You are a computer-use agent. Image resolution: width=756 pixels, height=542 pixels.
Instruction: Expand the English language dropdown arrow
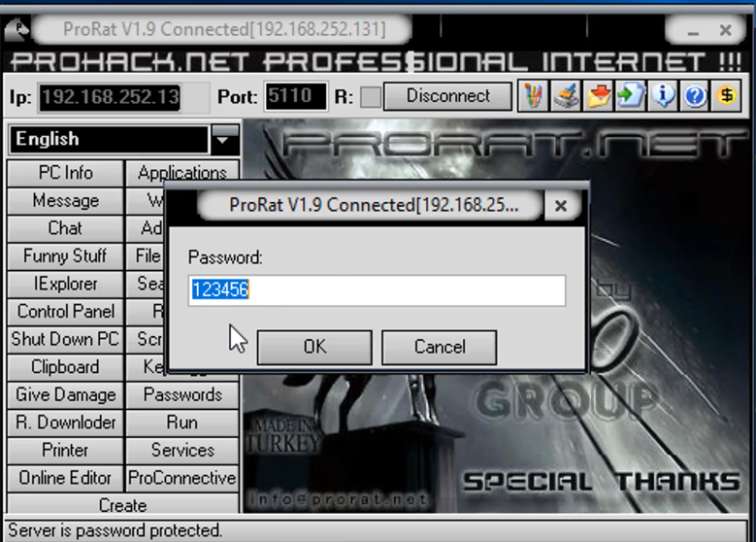225,138
